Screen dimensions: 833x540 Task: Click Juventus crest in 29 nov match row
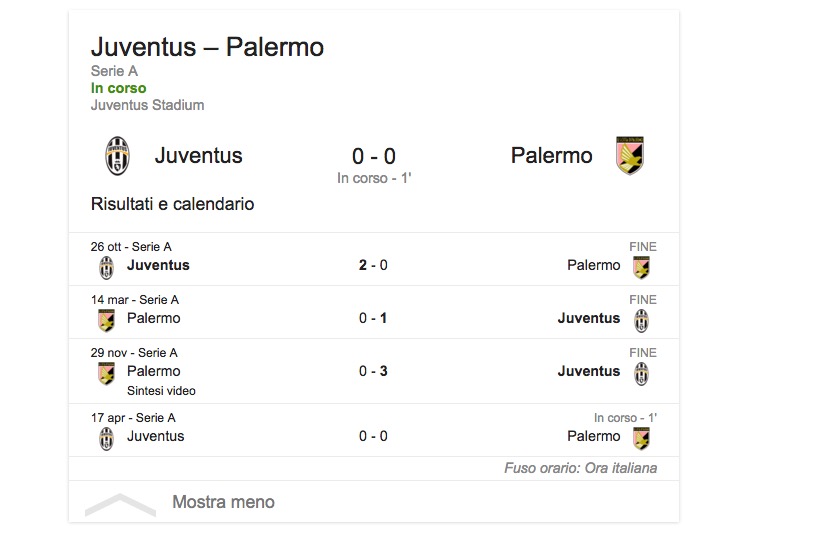641,373
